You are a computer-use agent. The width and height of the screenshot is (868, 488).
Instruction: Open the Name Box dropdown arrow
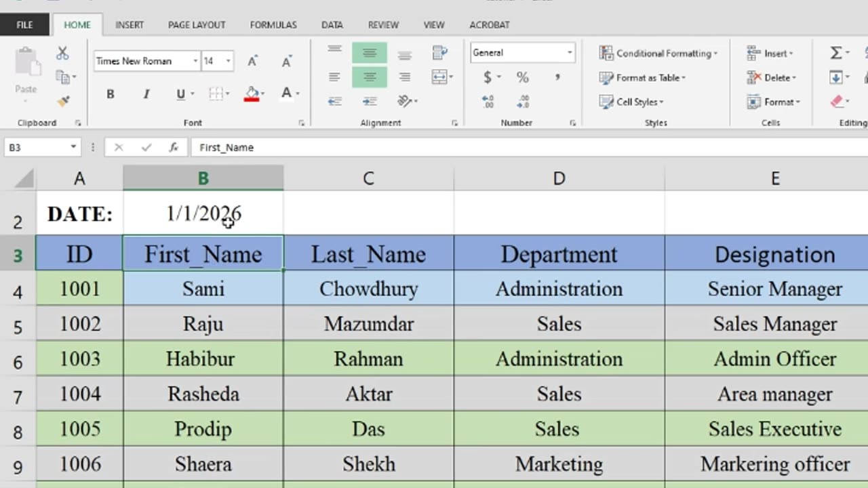(73, 147)
